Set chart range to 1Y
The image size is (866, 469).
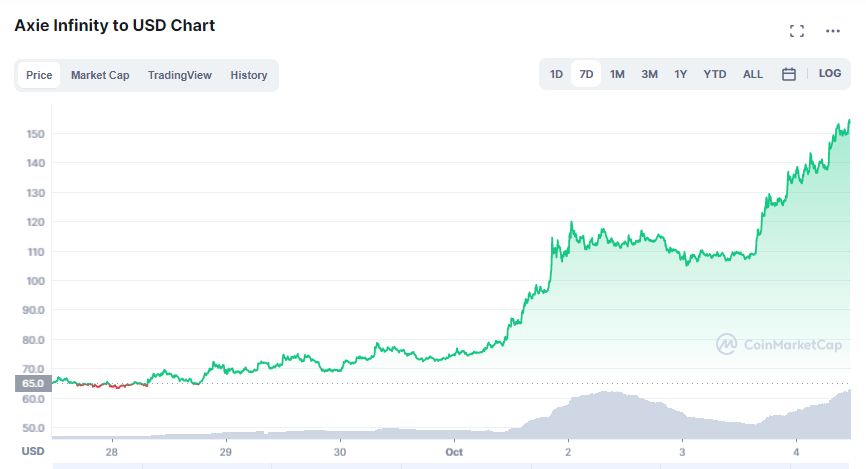681,74
